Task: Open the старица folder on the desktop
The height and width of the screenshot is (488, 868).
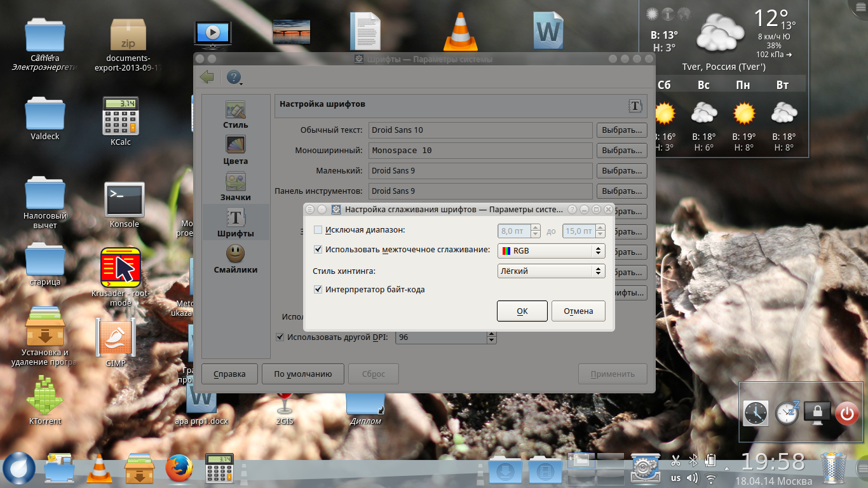Action: tap(45, 264)
